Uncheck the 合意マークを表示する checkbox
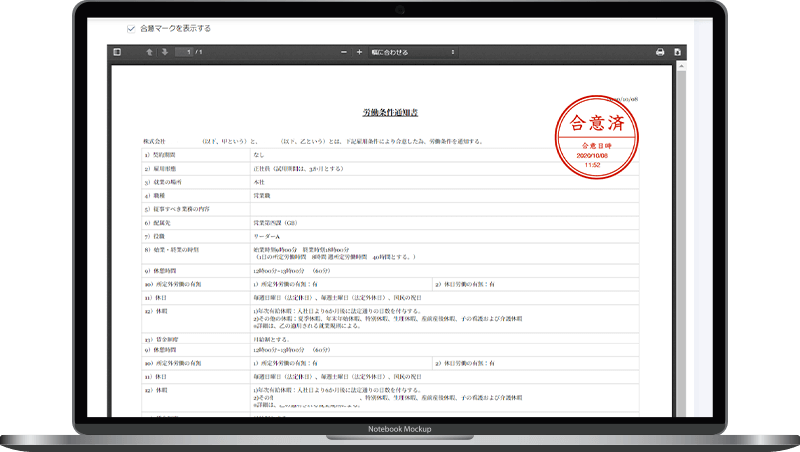This screenshot has width=800, height=452. tap(131, 28)
